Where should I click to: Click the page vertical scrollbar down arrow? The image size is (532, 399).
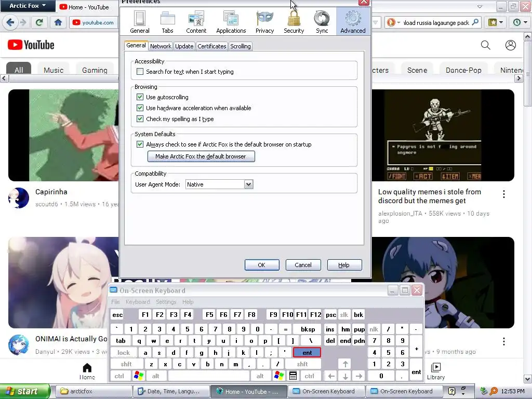(x=528, y=379)
